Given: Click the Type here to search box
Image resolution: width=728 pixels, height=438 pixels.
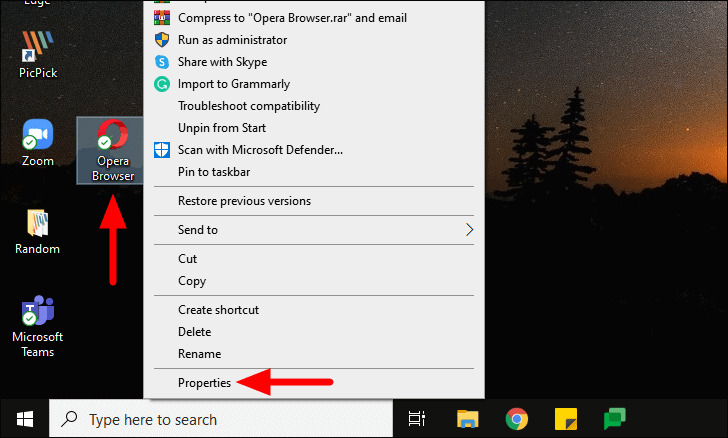Looking at the screenshot, I should pos(221,419).
